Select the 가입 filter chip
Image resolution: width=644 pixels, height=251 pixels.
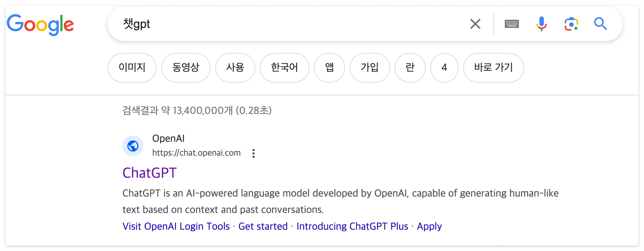[370, 67]
